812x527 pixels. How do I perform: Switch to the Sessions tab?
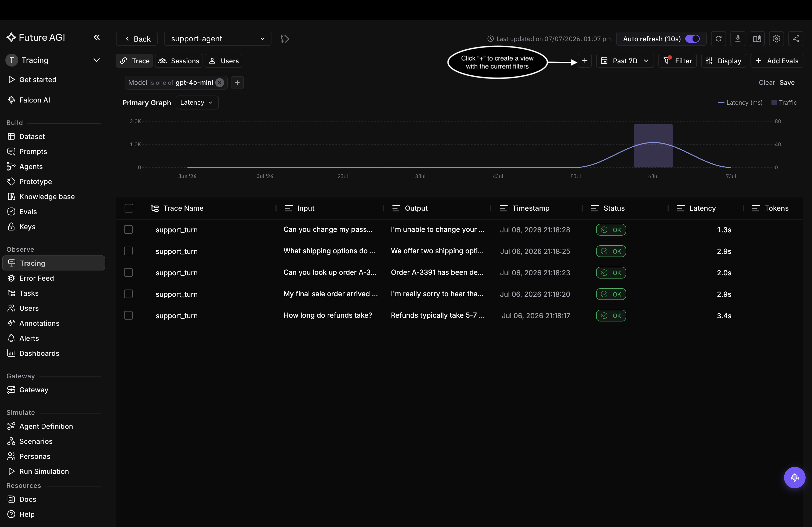tap(179, 61)
